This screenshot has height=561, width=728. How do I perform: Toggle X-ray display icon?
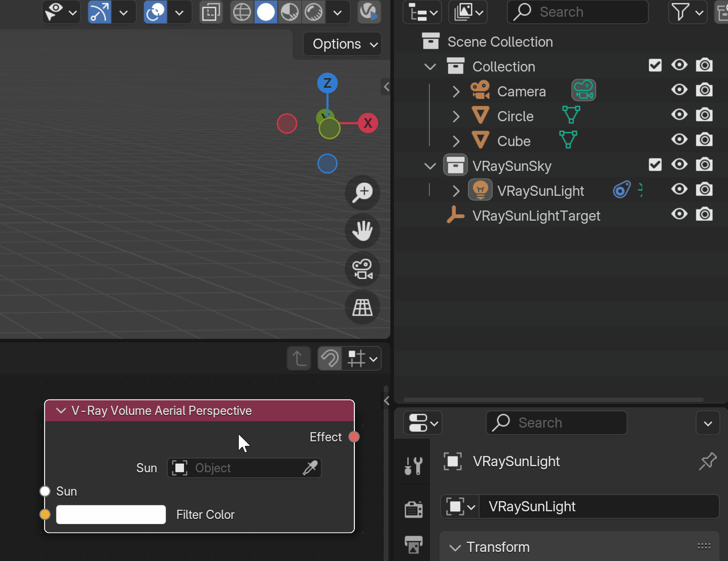click(x=211, y=12)
